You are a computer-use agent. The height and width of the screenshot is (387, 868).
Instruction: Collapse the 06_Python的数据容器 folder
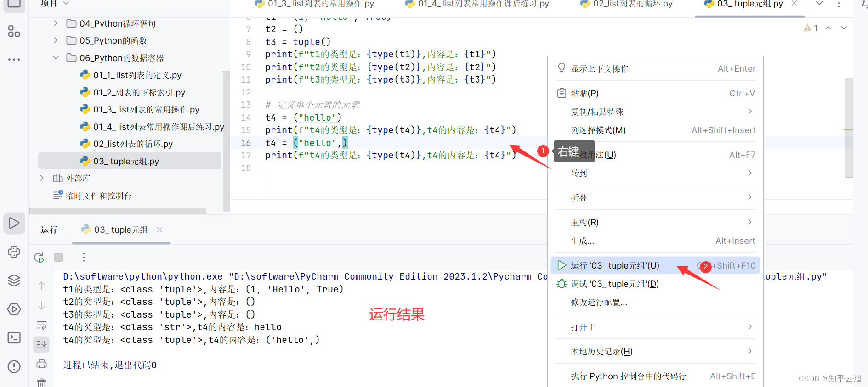(x=55, y=58)
